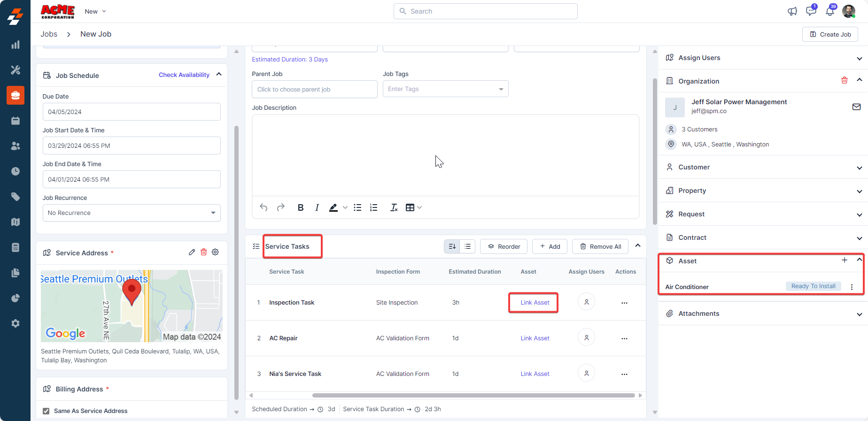Click the Italic formatting icon
Screen dimensions: 868x421
tap(317, 207)
